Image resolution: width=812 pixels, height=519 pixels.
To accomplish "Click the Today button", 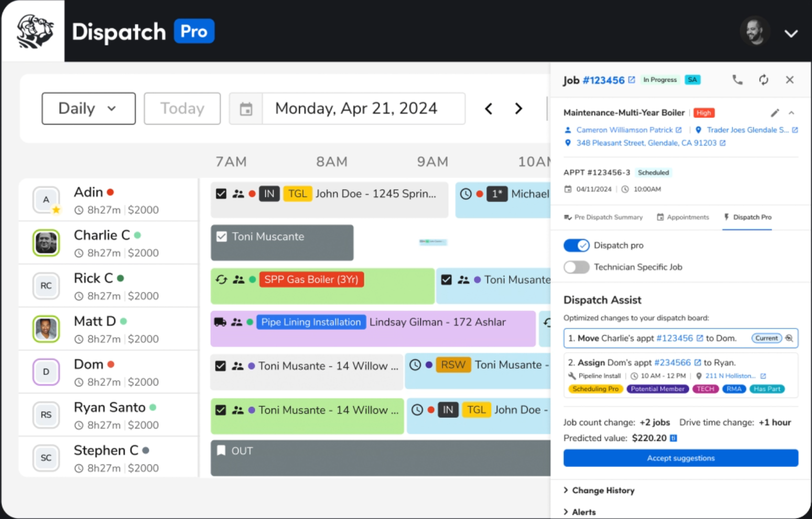I will tap(182, 108).
